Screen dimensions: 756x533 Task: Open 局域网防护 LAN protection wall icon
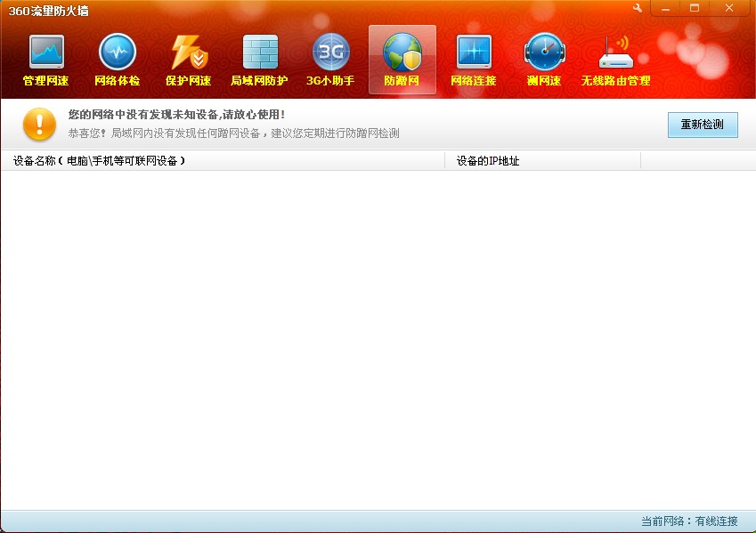click(259, 61)
